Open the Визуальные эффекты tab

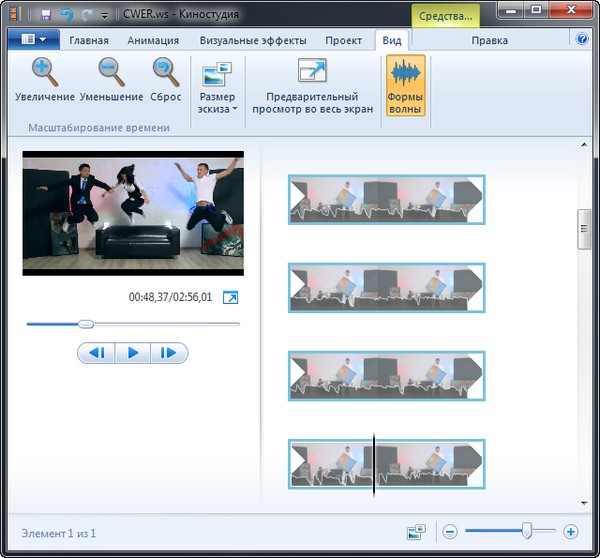tap(253, 41)
